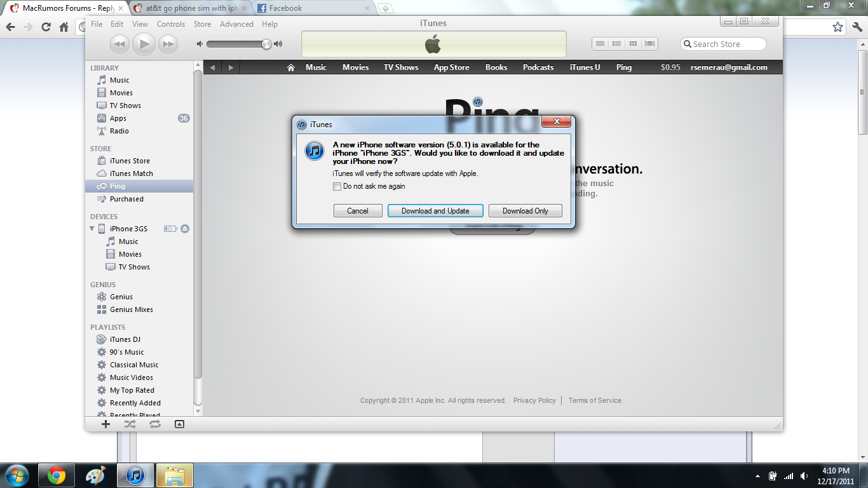Click the Next track fast-forward button
The height and width of the screenshot is (488, 868).
tap(168, 44)
